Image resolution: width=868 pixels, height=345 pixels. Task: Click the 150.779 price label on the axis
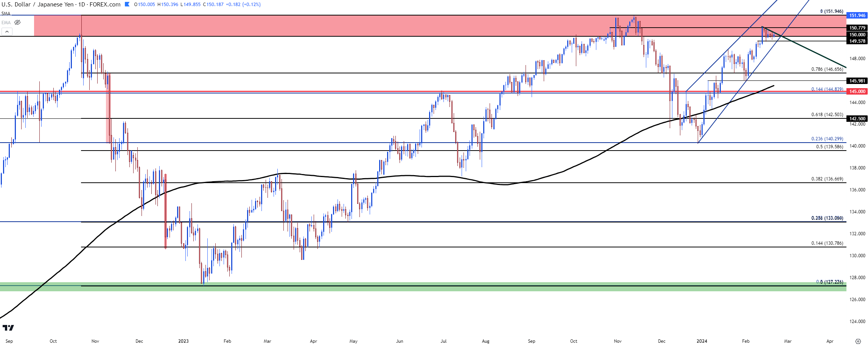(857, 28)
